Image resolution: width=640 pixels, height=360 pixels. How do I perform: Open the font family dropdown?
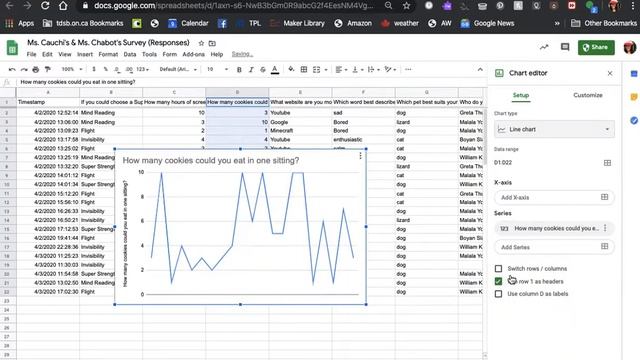coord(178,69)
